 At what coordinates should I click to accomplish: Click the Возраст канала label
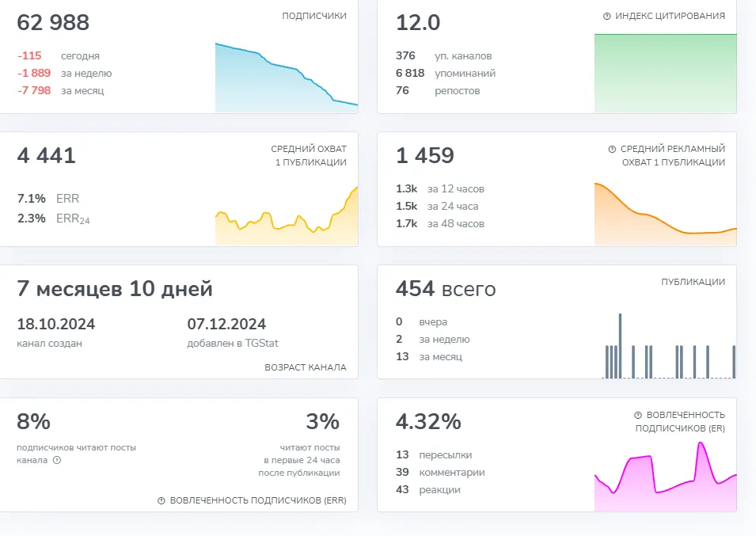click(x=306, y=367)
